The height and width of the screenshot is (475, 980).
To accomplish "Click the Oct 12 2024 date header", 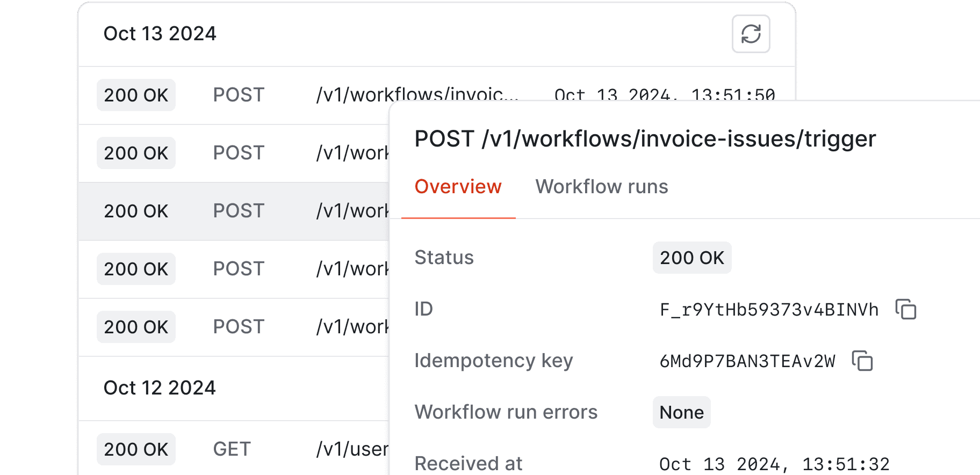I will (x=160, y=388).
